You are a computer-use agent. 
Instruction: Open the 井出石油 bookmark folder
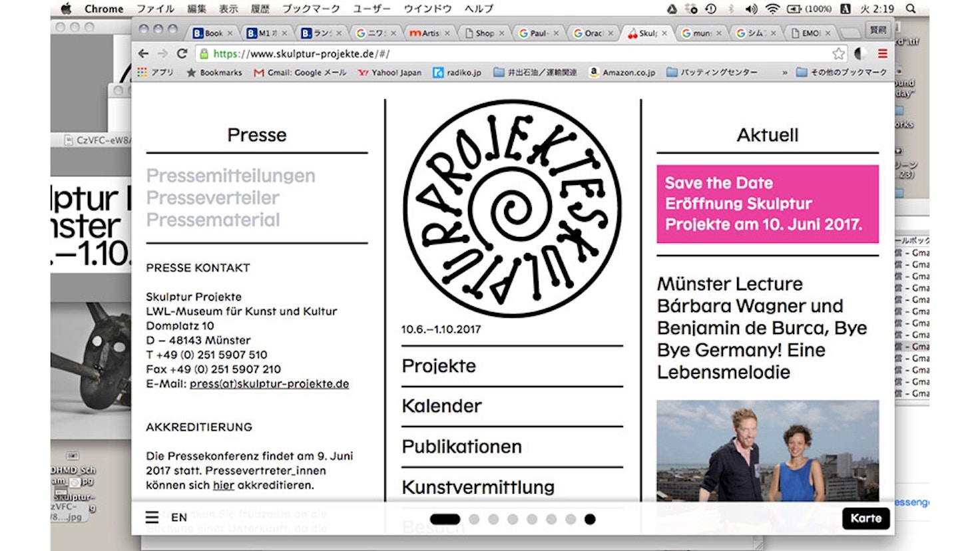click(x=535, y=73)
